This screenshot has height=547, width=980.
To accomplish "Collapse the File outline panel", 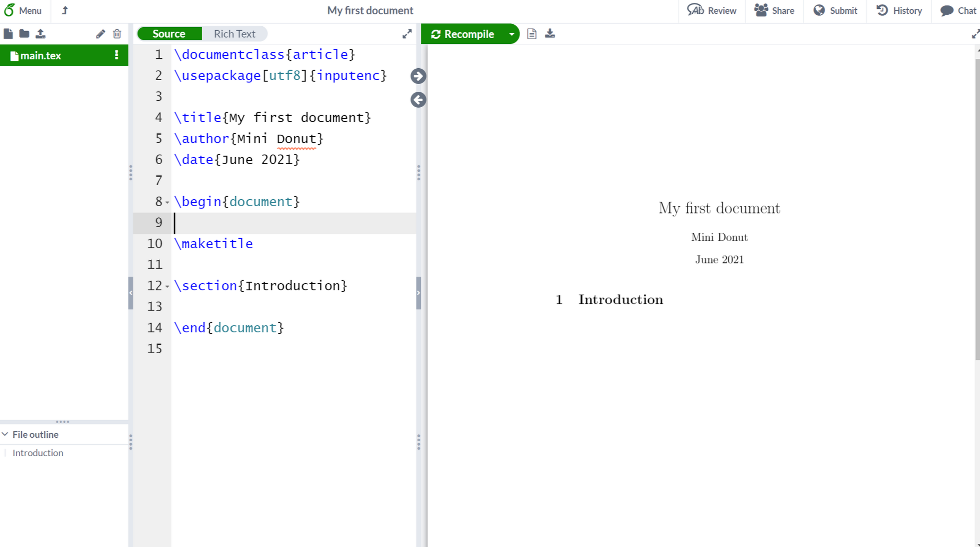I will (5, 434).
